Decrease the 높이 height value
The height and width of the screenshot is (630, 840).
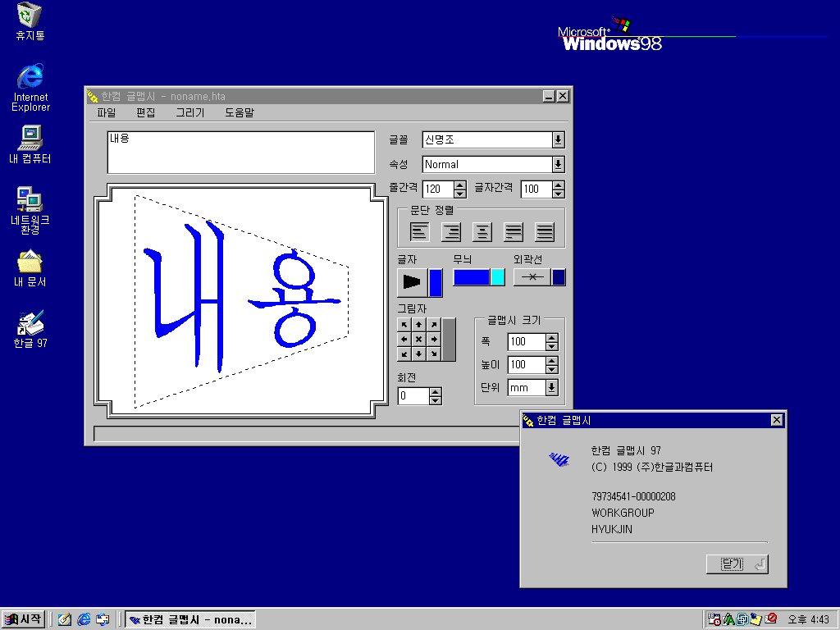click(x=552, y=369)
